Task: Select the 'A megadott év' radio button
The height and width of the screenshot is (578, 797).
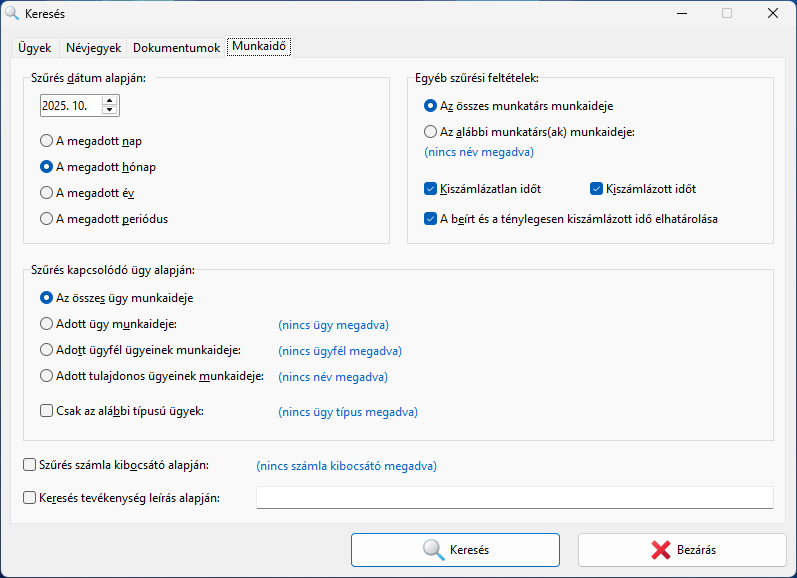Action: tap(47, 192)
